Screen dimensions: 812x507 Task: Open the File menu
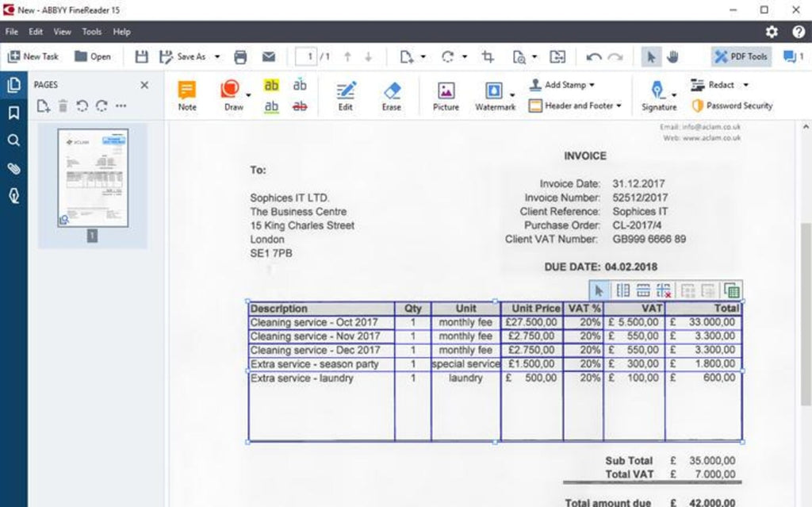11,32
